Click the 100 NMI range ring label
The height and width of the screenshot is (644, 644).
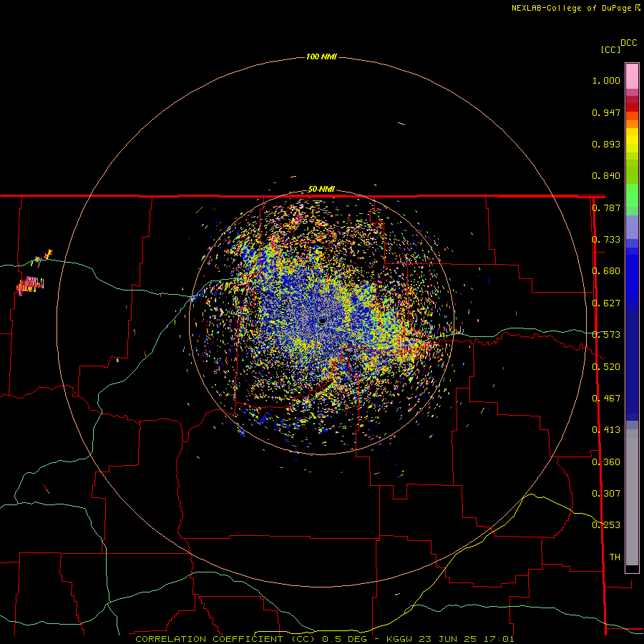tap(321, 57)
